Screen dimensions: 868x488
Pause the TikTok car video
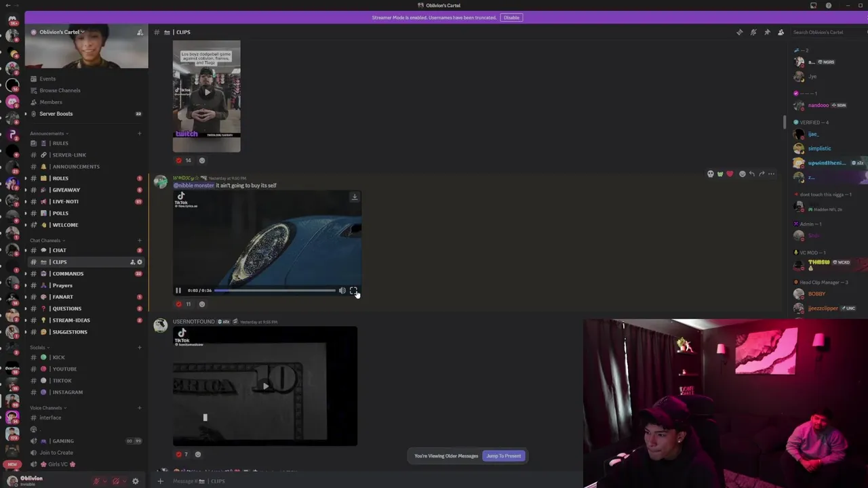tap(178, 291)
